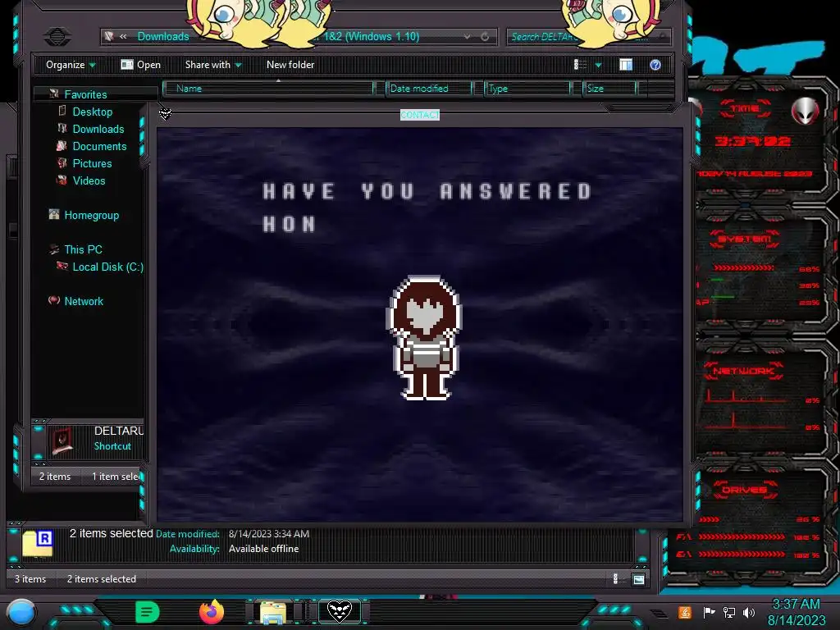Select Network in navigation pane

84,302
